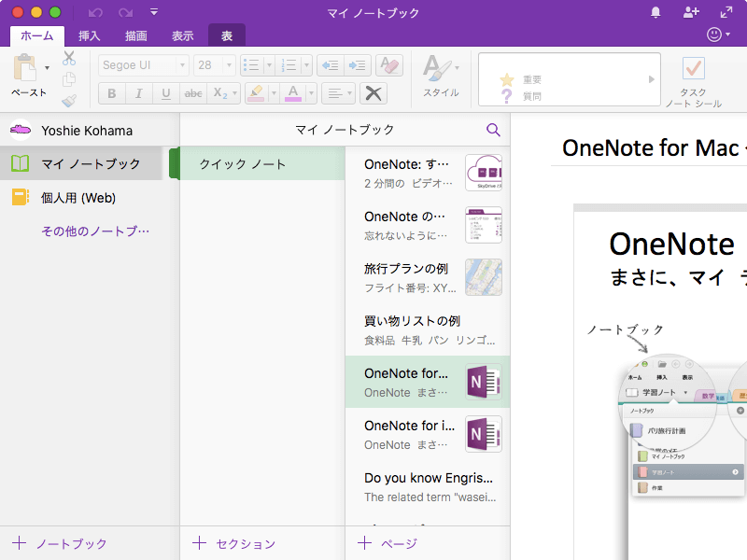Open the Segoe UI font dropdown
747x560 pixels.
182,65
